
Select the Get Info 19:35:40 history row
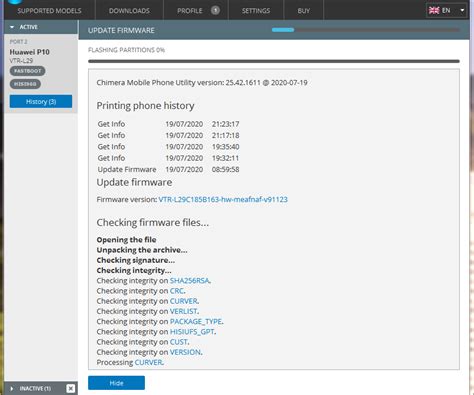168,147
